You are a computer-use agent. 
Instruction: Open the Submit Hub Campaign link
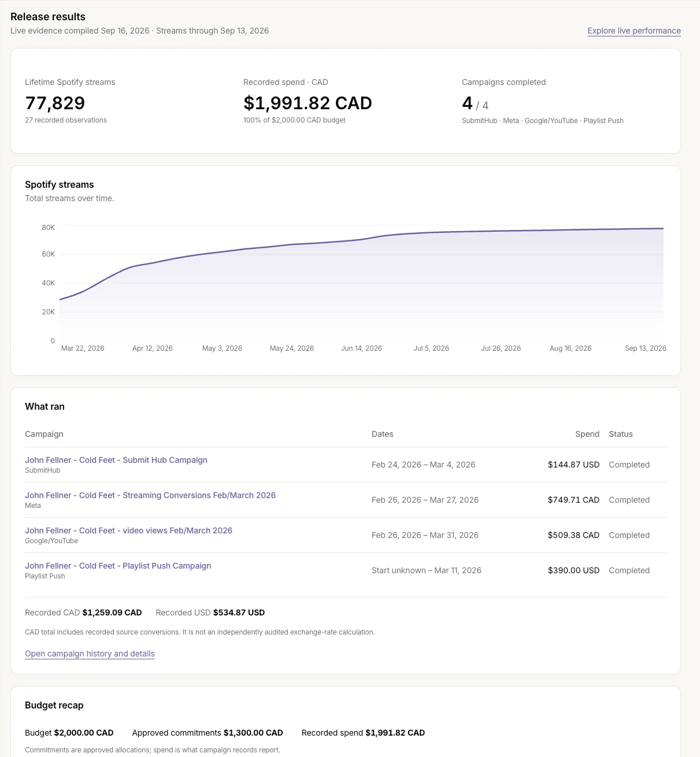116,460
